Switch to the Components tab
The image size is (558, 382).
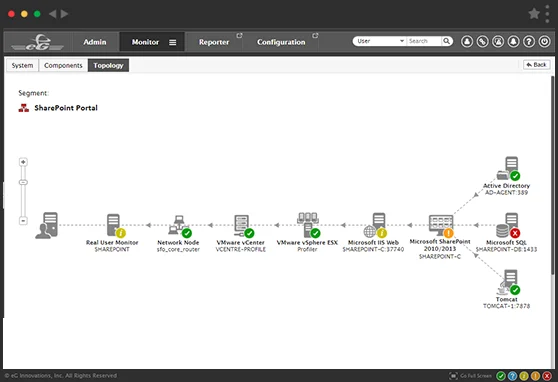coord(63,66)
